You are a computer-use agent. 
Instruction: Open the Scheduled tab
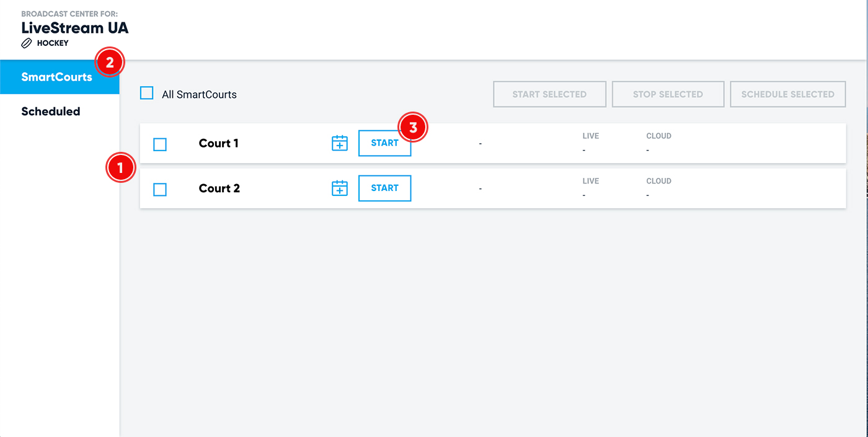51,112
